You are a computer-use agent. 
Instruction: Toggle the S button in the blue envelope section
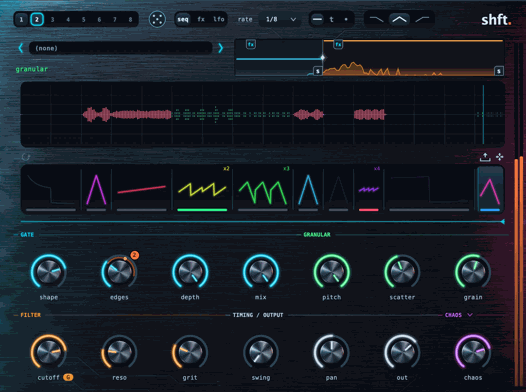click(x=318, y=71)
